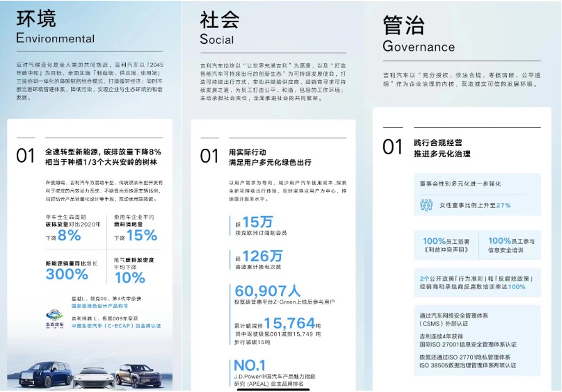
Task: Click the 8% carbon emission figure
Action: click(x=69, y=236)
